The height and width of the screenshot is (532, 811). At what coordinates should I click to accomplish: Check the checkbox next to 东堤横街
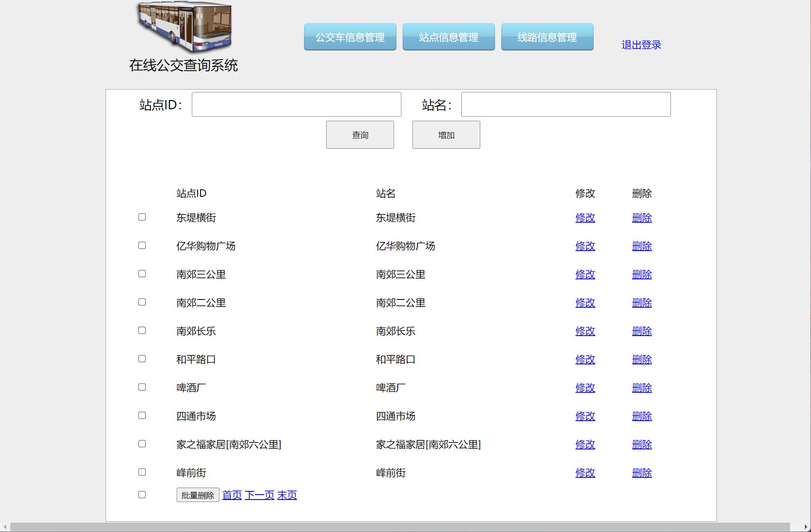pyautogui.click(x=142, y=217)
